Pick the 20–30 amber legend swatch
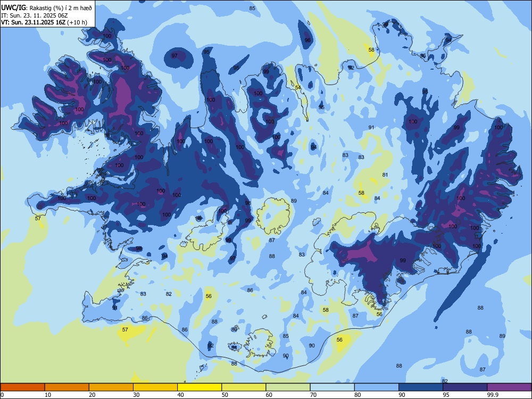 click(x=111, y=387)
